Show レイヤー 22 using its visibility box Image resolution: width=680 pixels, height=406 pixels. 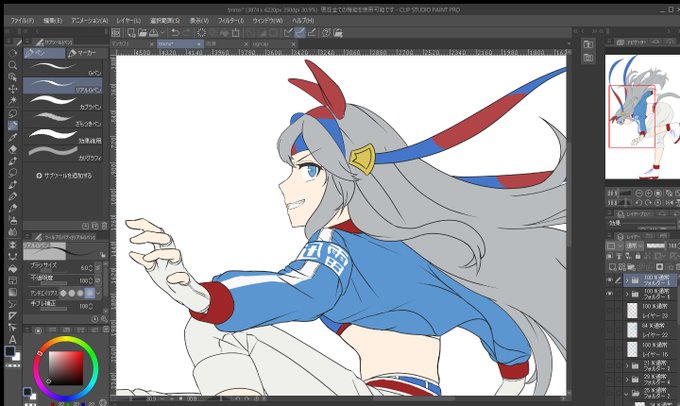[x=609, y=330]
